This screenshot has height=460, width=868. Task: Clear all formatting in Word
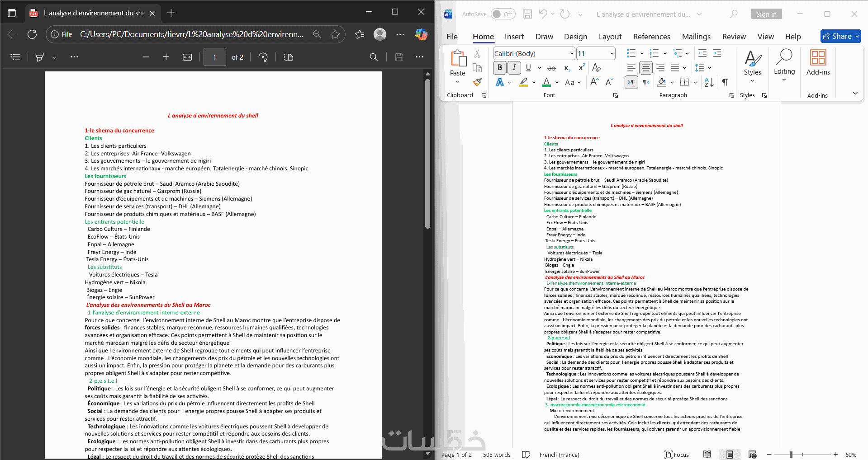click(597, 68)
